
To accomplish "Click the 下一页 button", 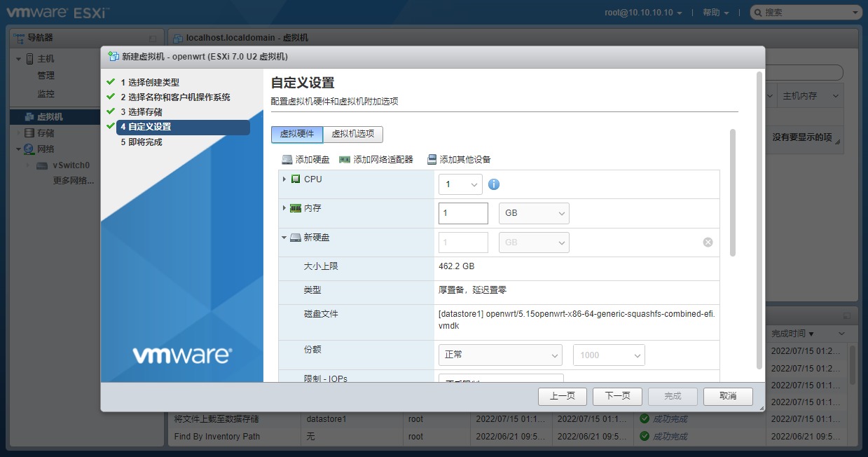I will (616, 395).
